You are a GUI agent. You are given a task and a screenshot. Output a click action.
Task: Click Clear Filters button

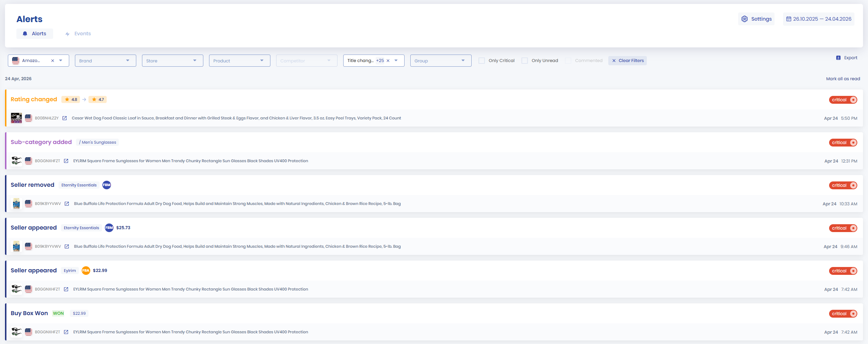(x=628, y=61)
